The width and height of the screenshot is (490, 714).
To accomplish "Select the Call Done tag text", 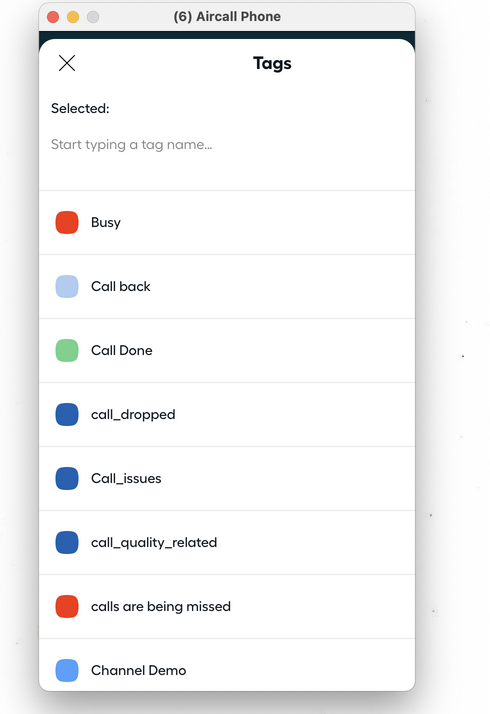I will click(122, 351).
